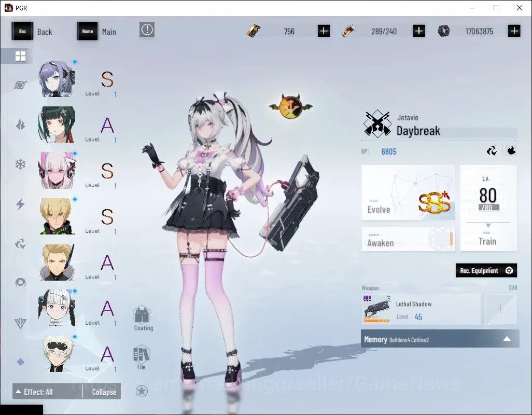Add a CUB in the empty slot
532x415 pixels.
pyautogui.click(x=500, y=309)
